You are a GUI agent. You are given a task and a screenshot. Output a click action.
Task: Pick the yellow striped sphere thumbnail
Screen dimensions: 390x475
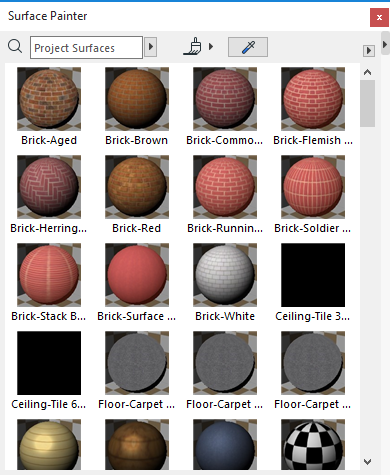pyautogui.click(x=49, y=445)
